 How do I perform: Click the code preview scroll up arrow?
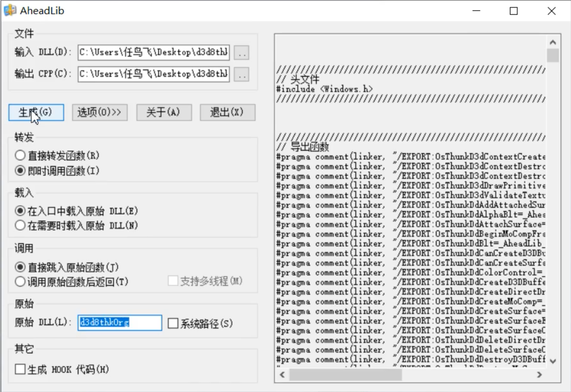tap(553, 42)
